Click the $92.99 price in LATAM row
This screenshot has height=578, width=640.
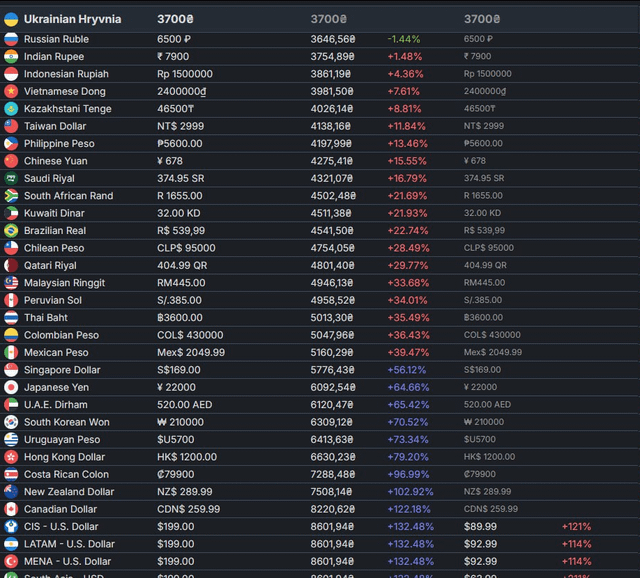[x=481, y=544]
